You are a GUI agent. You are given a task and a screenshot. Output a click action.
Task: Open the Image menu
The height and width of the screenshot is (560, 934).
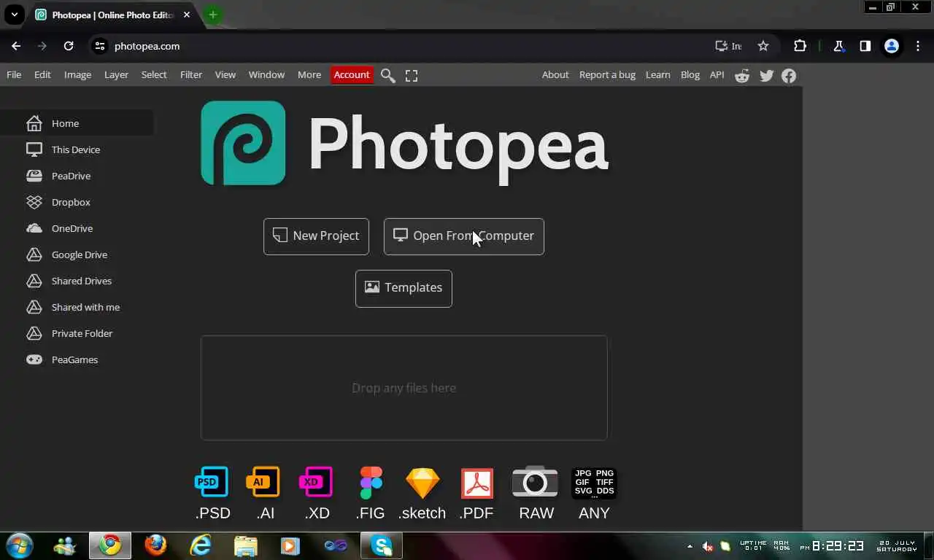pyautogui.click(x=77, y=74)
